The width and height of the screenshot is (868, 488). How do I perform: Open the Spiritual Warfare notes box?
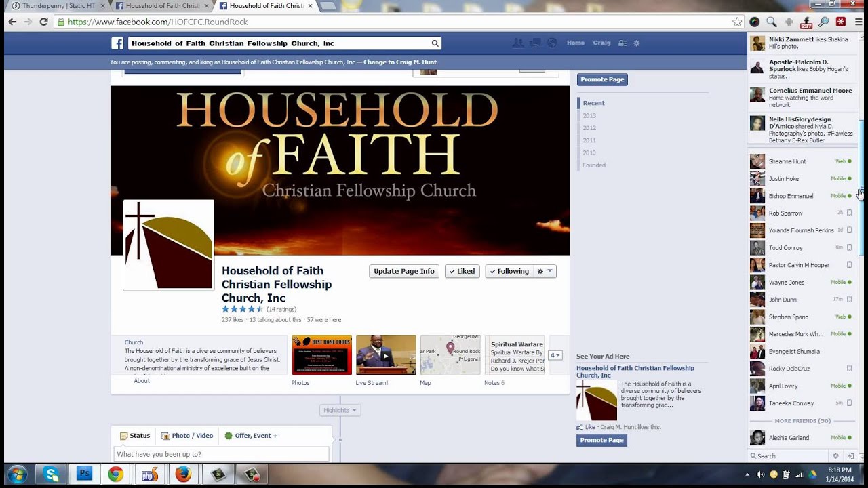[x=515, y=355]
